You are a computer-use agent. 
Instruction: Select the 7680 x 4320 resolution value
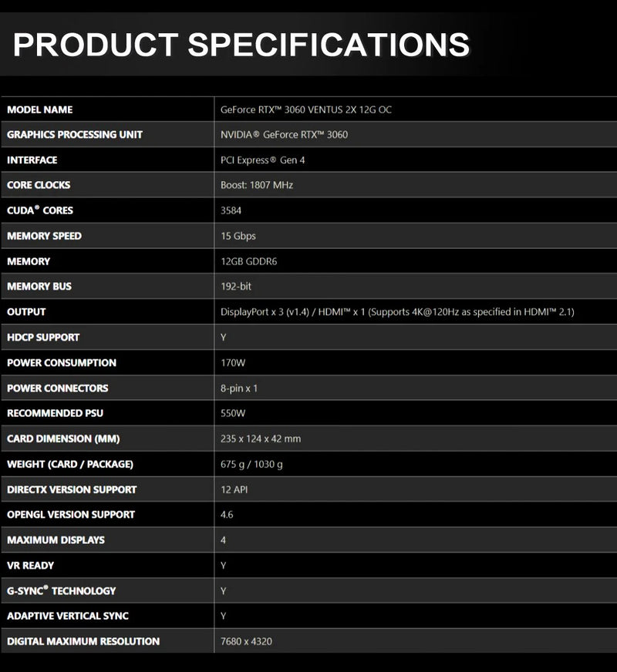point(247,641)
